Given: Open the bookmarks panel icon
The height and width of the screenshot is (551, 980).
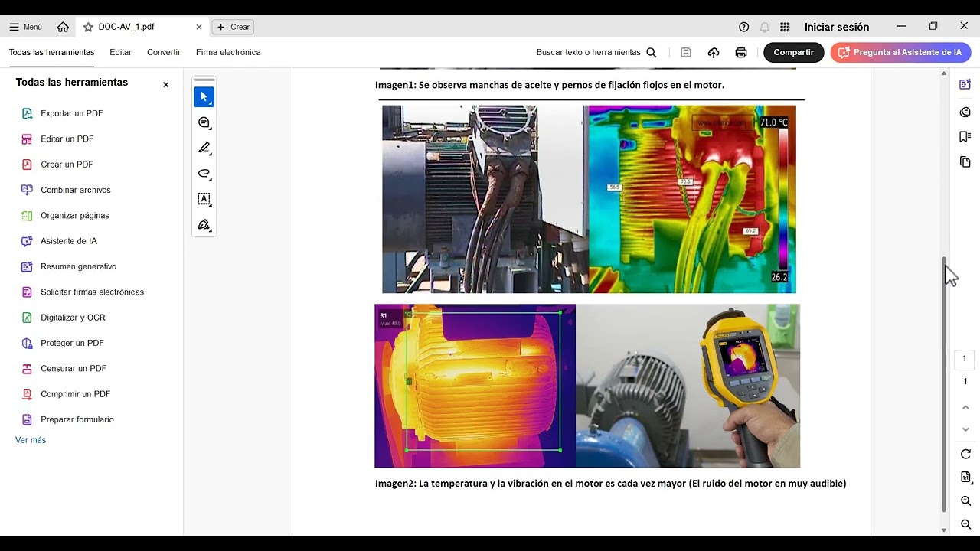Looking at the screenshot, I should click(965, 137).
